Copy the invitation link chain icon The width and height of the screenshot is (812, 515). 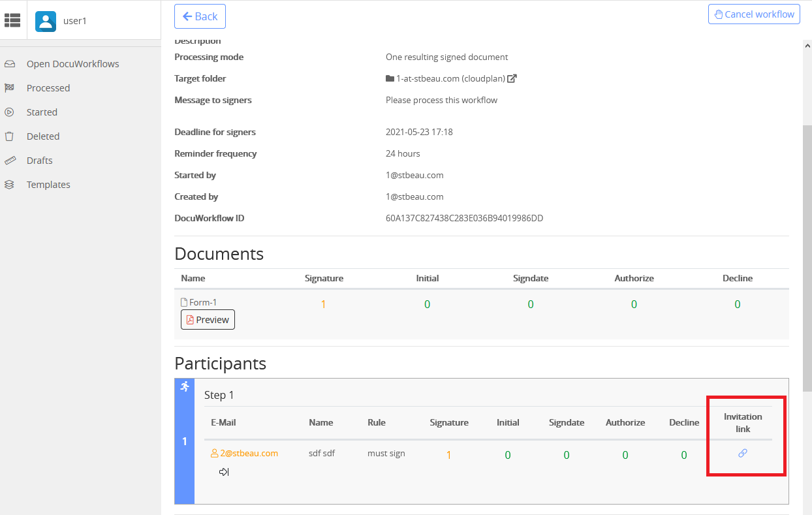pyautogui.click(x=743, y=454)
